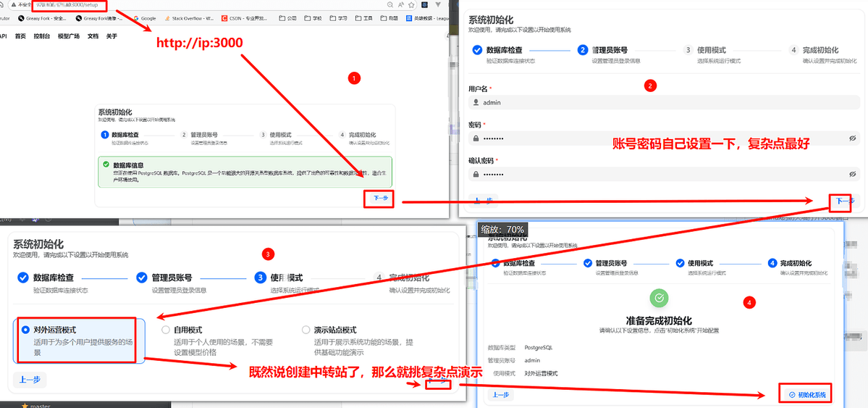Expand the 工具 bookmark folder
The image size is (868, 408).
pyautogui.click(x=363, y=17)
